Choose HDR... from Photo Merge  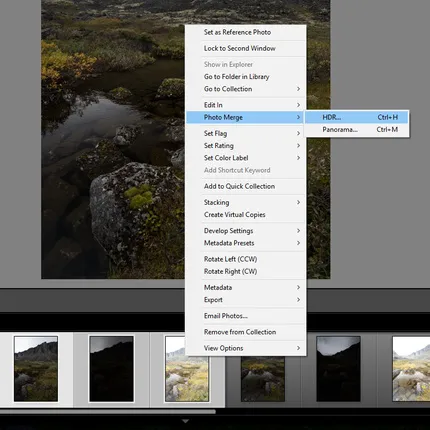click(x=357, y=117)
